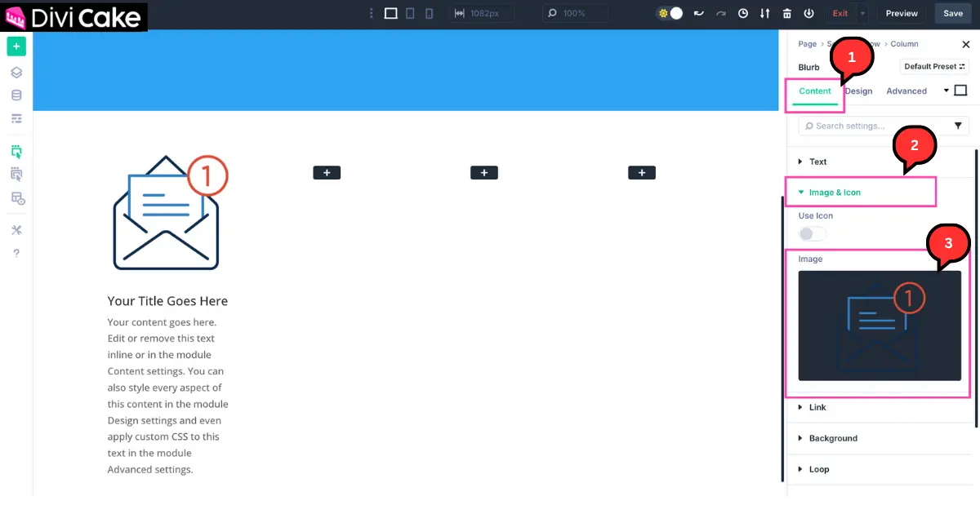The image size is (980, 514).
Task: Click the undo arrow icon
Action: click(x=698, y=13)
